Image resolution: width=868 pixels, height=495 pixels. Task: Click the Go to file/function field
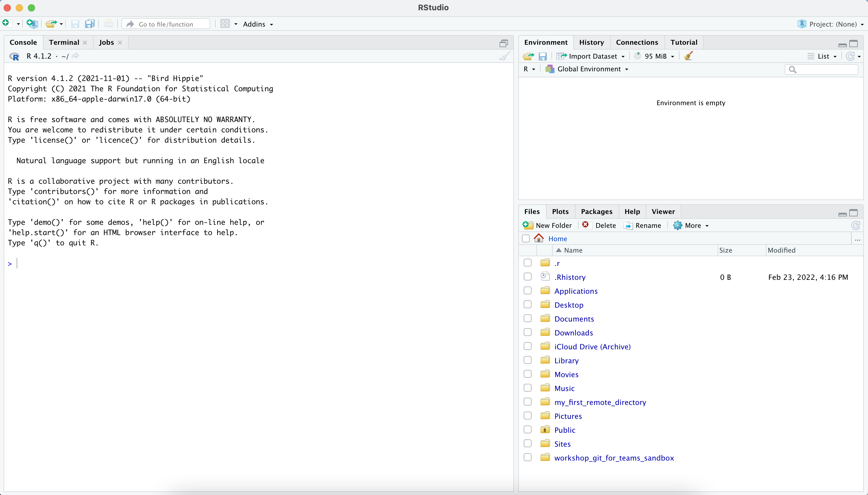166,24
